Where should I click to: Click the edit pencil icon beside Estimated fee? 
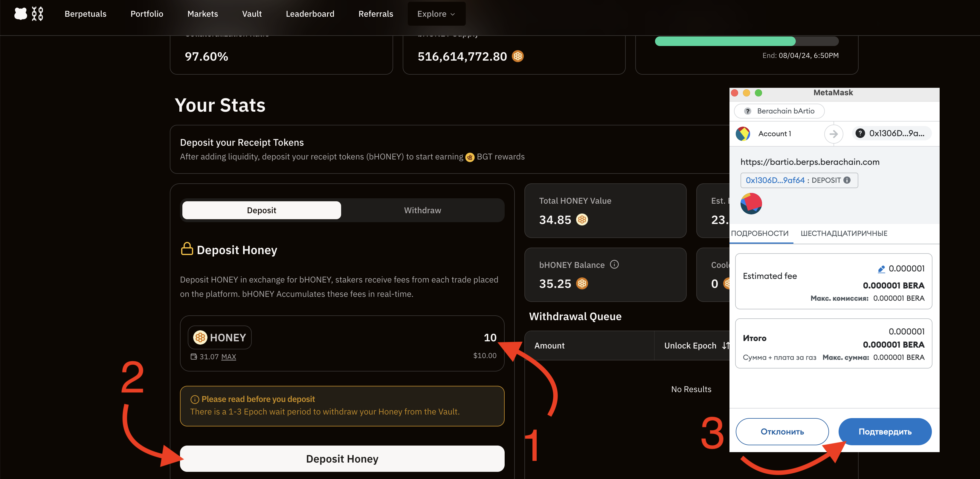point(881,269)
